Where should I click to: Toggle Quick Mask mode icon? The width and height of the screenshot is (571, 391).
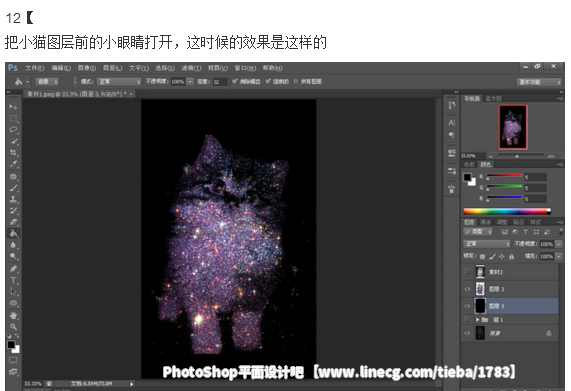pos(13,360)
